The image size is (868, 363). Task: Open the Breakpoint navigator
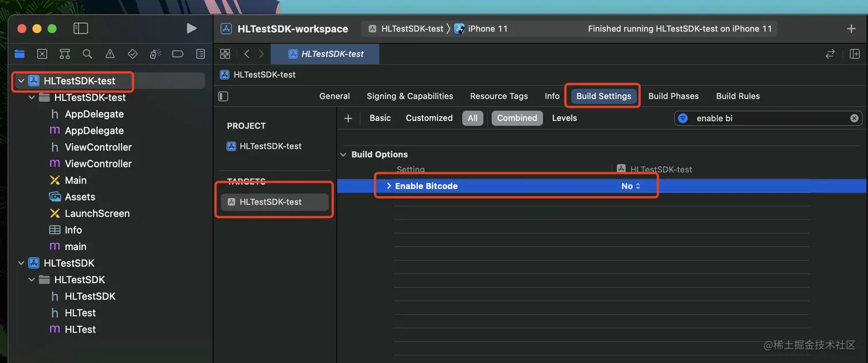tap(177, 54)
